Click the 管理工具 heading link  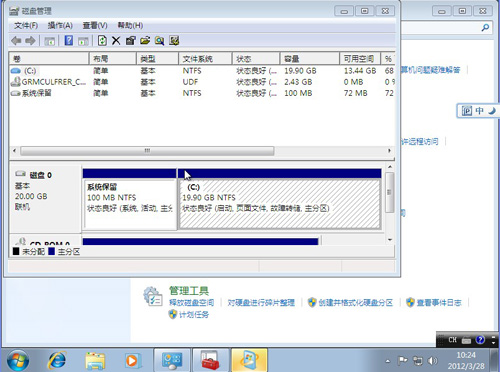click(x=189, y=291)
